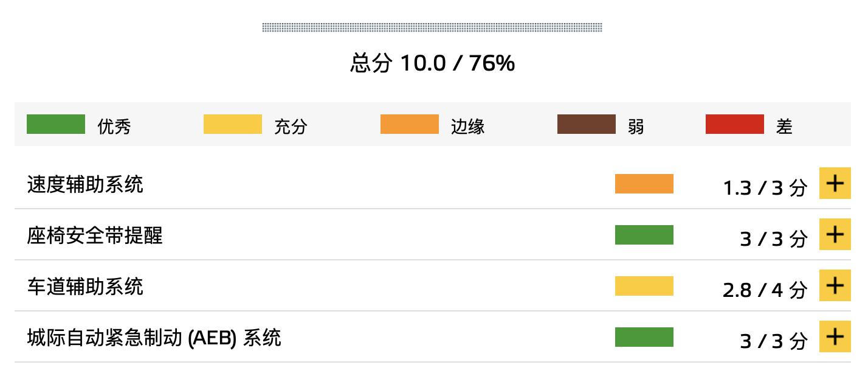Open the 车道辅助系统 plus expander

pos(835,285)
